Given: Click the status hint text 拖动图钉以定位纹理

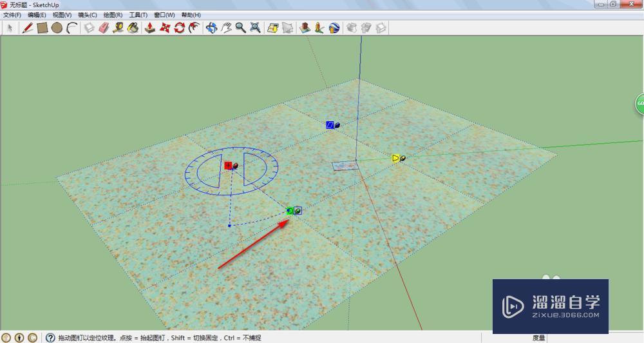Looking at the screenshot, I should click(88, 338).
